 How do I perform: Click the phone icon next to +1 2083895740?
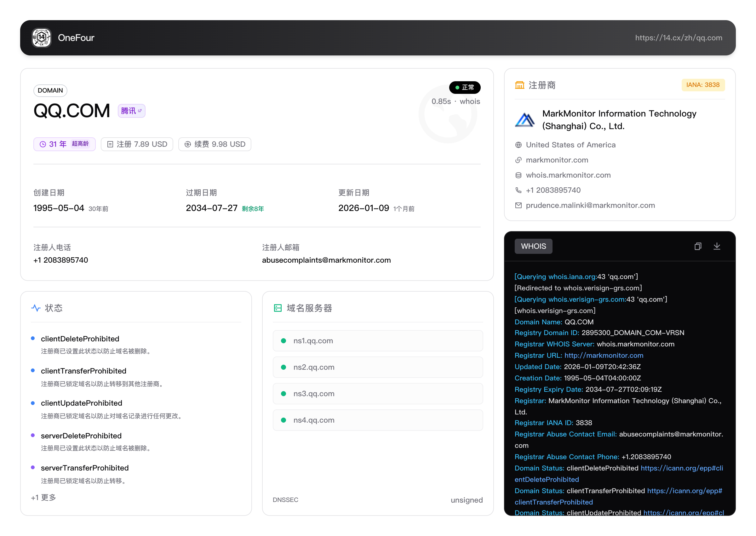[518, 191]
